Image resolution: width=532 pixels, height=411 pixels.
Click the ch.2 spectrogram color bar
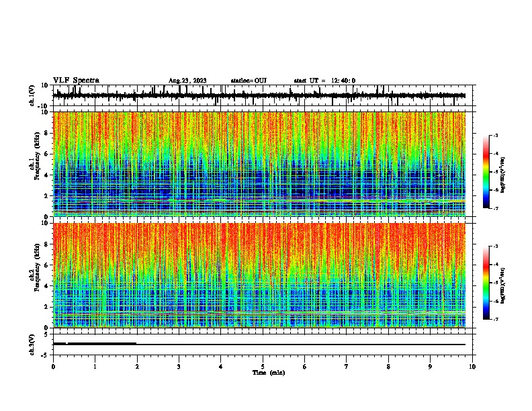click(486, 283)
